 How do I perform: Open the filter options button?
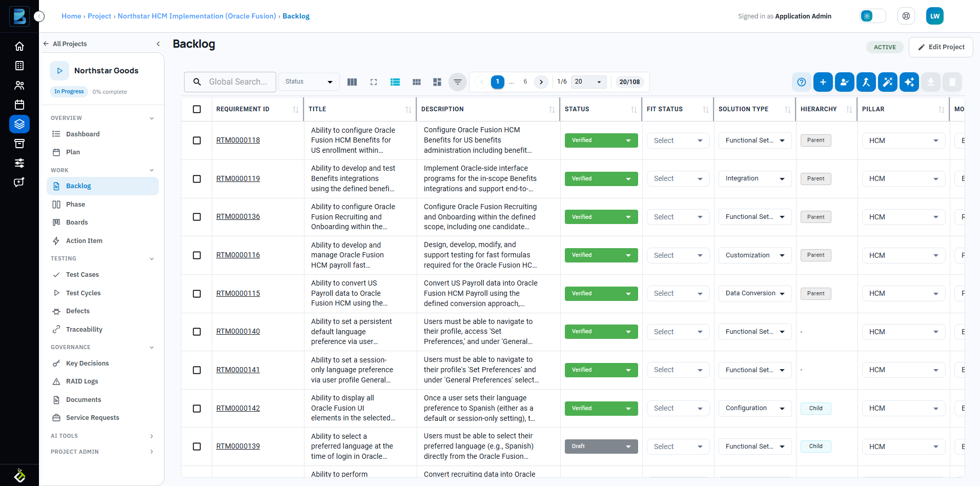458,82
